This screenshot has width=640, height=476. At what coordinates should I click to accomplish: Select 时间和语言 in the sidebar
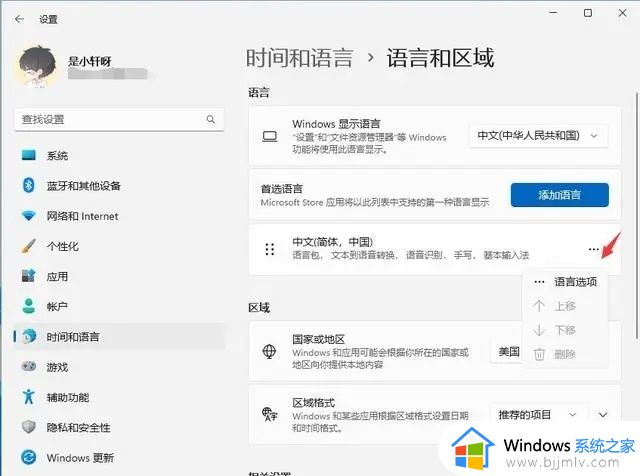point(119,337)
